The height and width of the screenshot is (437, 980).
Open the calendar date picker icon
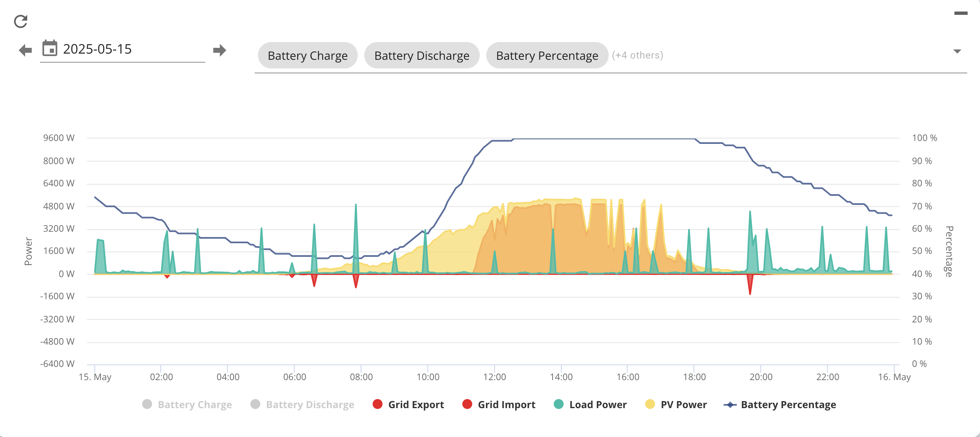[x=50, y=48]
